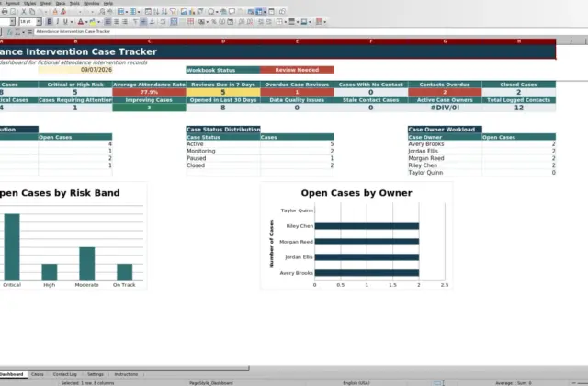
Task: Click the Insert Image icon
Action: pyautogui.click(x=184, y=12)
